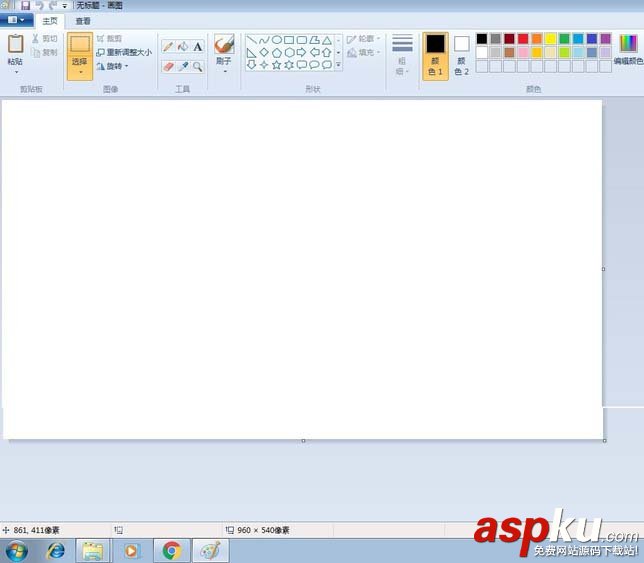This screenshot has width=644, height=563.
Task: Choose the Right arrow shape
Action: 302,53
